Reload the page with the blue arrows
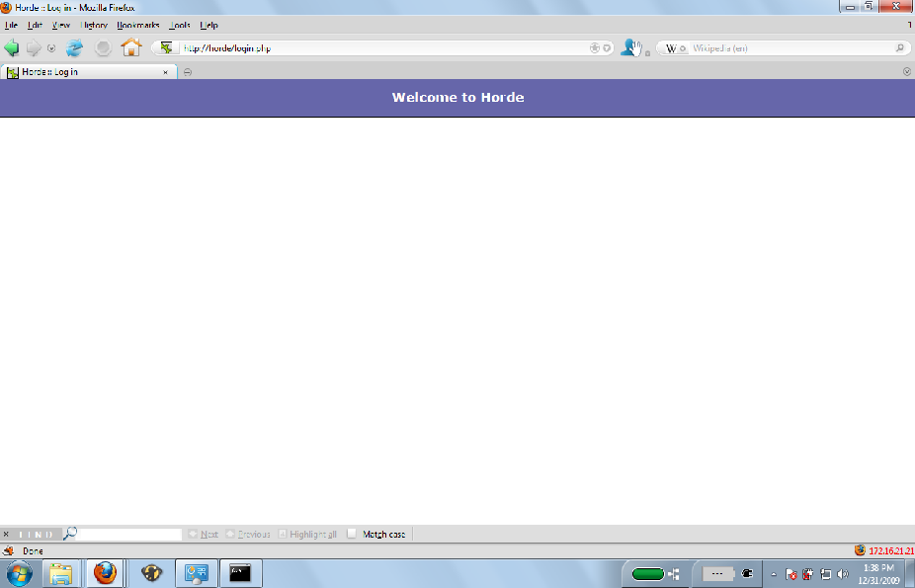Image resolution: width=915 pixels, height=588 pixels. click(74, 47)
